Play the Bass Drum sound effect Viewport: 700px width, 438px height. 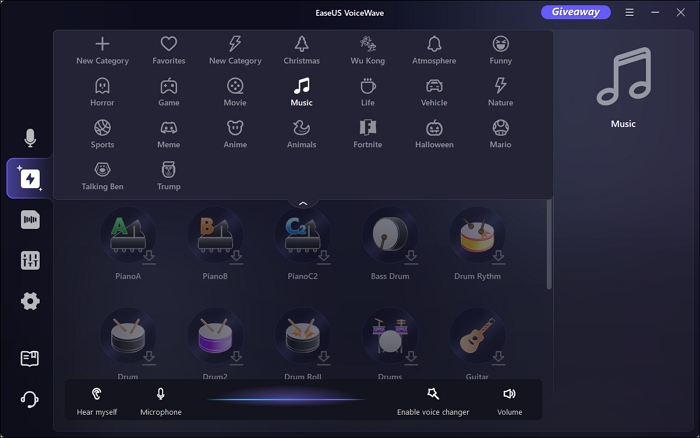(x=390, y=236)
